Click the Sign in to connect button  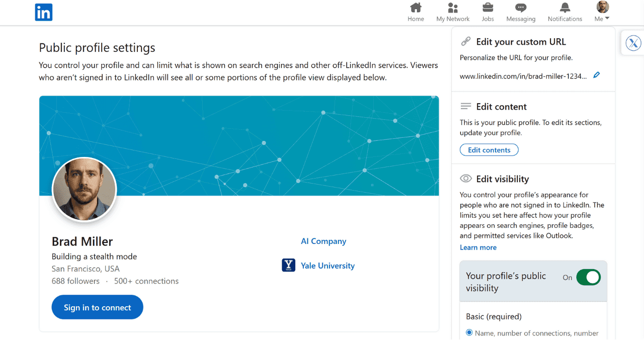[97, 307]
